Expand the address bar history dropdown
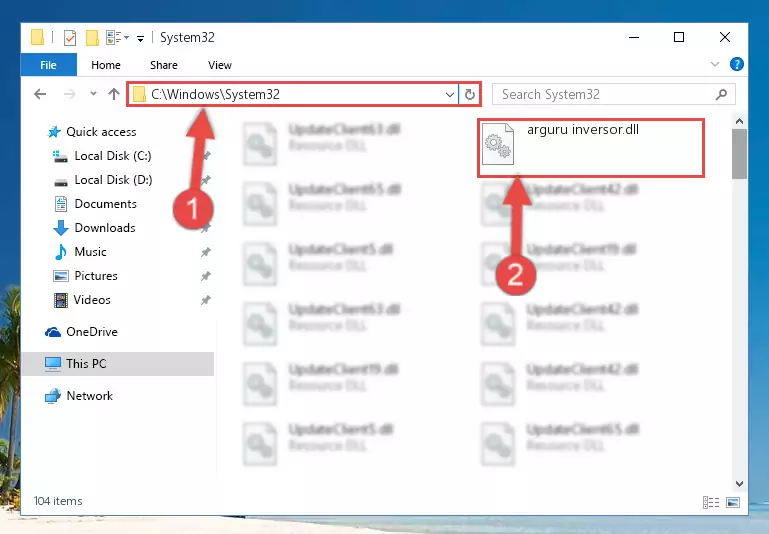Viewport: 769px width, 534px height. point(449,94)
